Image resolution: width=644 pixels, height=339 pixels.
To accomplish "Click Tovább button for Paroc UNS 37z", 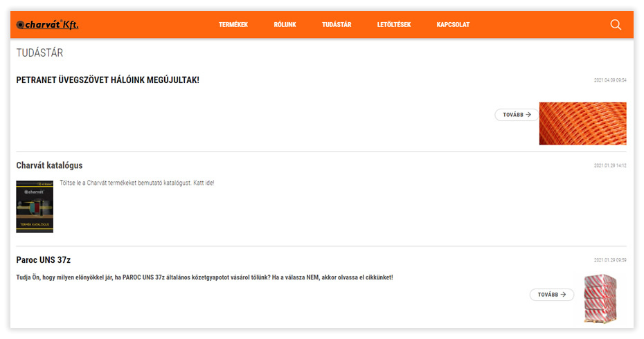I will click(552, 294).
